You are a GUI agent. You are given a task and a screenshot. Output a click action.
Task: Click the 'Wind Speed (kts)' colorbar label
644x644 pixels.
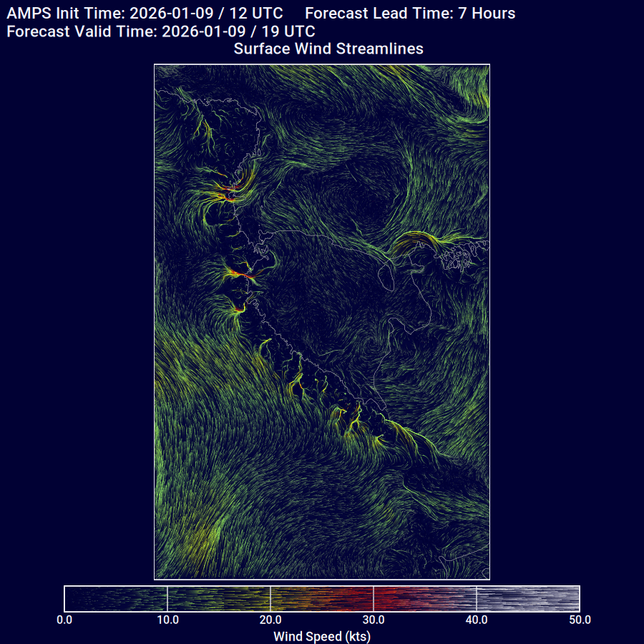322,636
